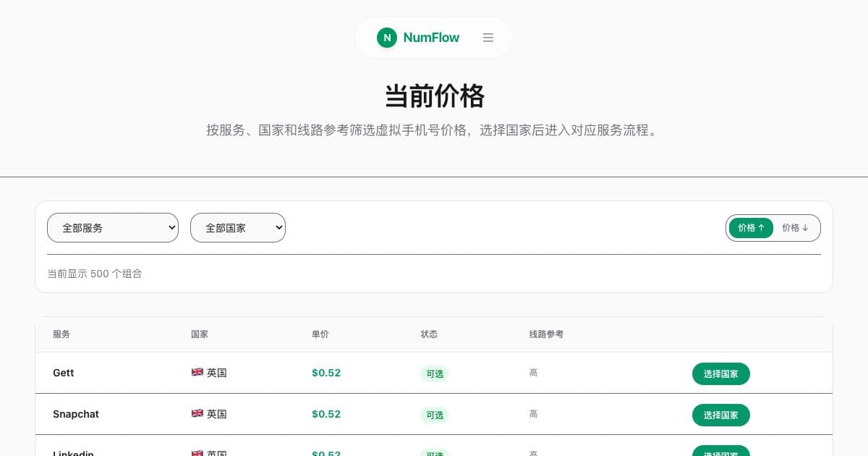Click UK flag in Gett row
868x456 pixels.
pos(197,372)
